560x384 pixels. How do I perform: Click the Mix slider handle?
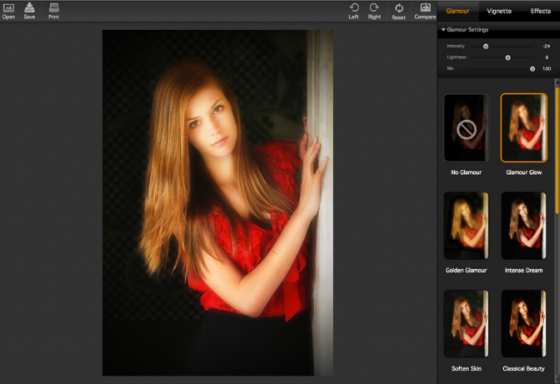pyautogui.click(x=532, y=69)
